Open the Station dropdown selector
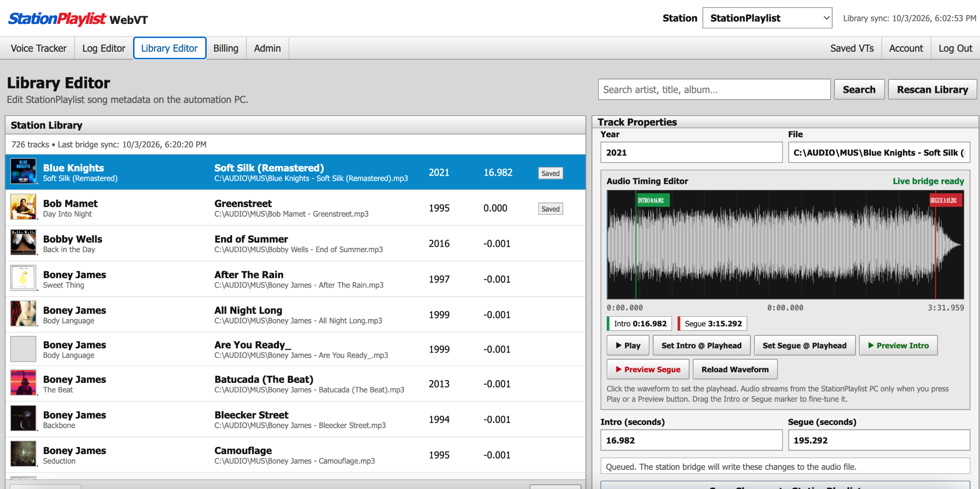This screenshot has width=980, height=489. click(x=767, y=18)
